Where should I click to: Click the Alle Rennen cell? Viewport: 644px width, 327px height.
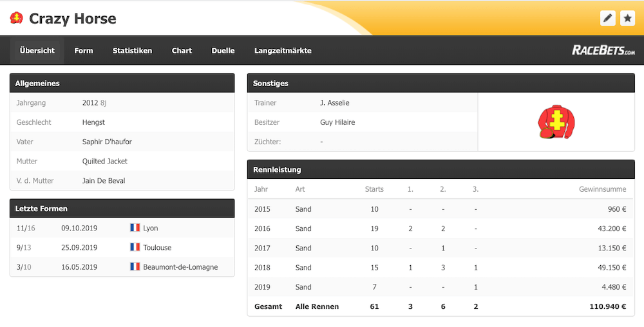point(317,306)
